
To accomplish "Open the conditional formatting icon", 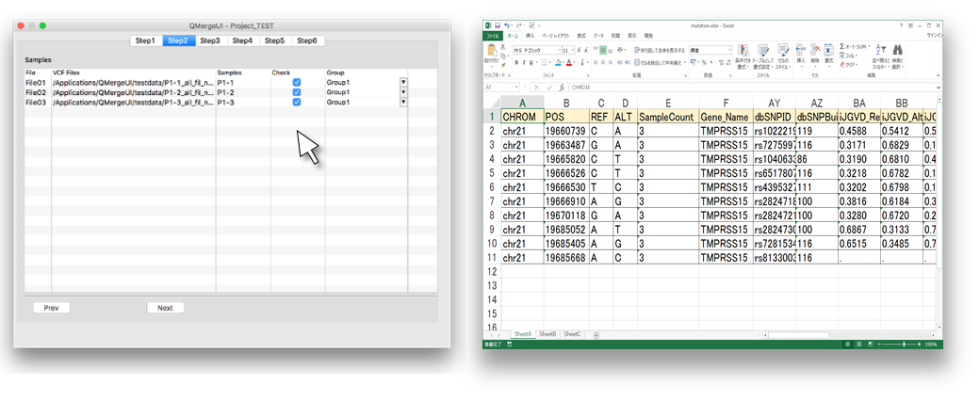I will coord(743,52).
